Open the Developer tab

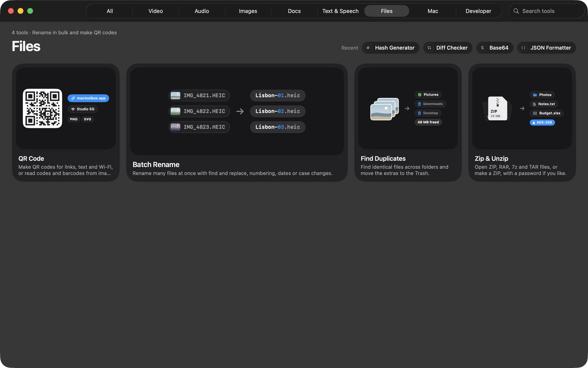pyautogui.click(x=478, y=11)
